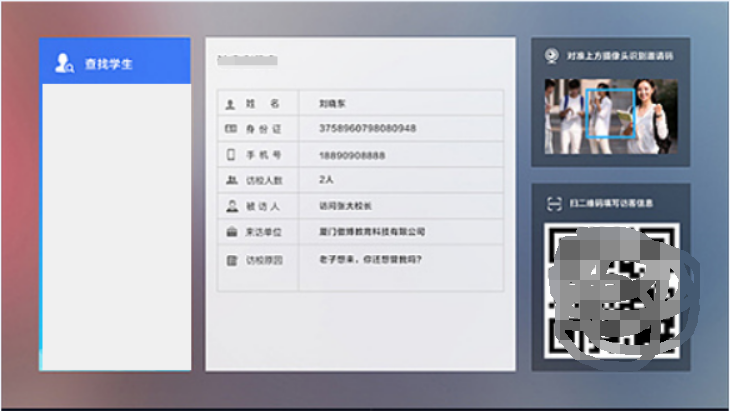Click the note icon beside 访校原因
The image size is (730, 411).
point(231,260)
